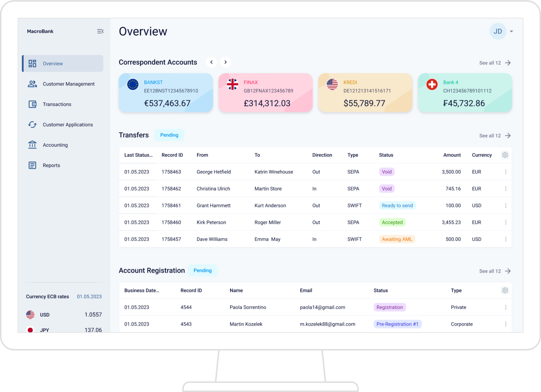
Task: Open the JD profile dropdown
Action: [x=498, y=31]
